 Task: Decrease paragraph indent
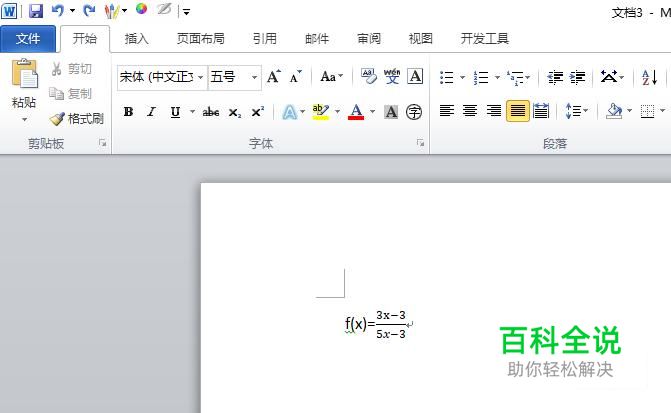[x=555, y=77]
